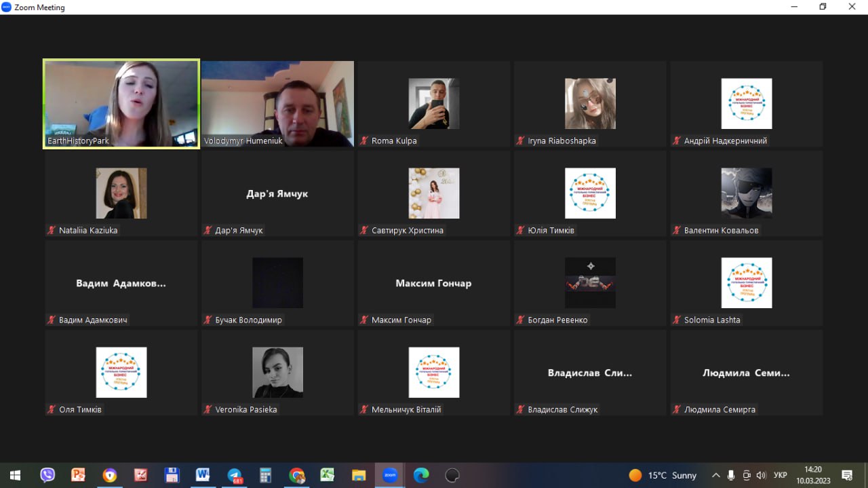Select the EarthHistoryPark speaker video
The image size is (868, 488).
(121, 103)
